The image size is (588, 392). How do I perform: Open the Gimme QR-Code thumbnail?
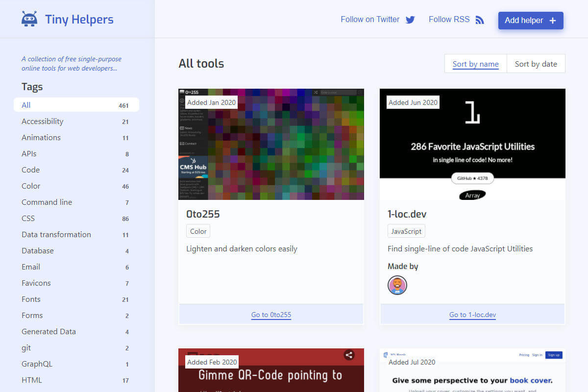coord(271,370)
